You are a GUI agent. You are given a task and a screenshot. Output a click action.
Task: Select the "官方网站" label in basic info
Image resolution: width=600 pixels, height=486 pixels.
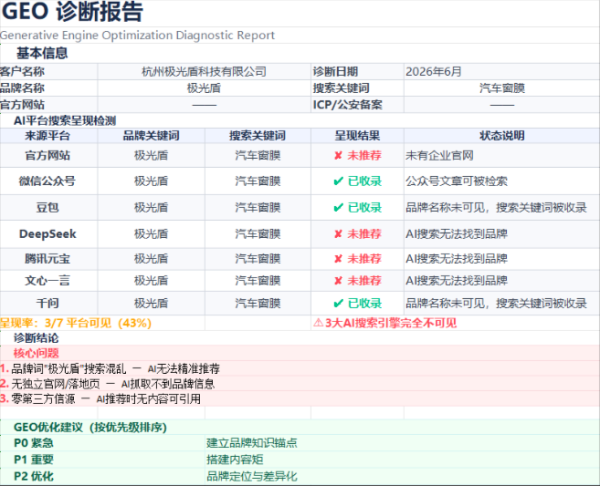tap(22, 104)
